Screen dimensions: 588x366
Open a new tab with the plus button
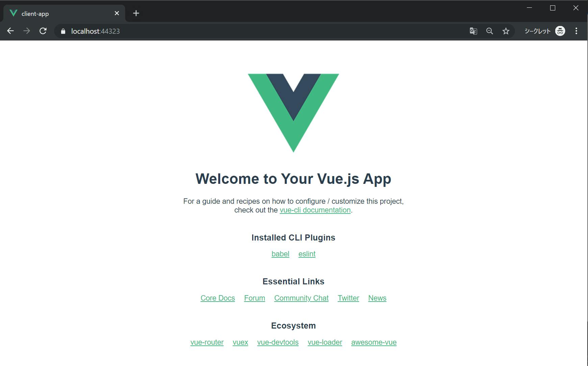click(136, 13)
